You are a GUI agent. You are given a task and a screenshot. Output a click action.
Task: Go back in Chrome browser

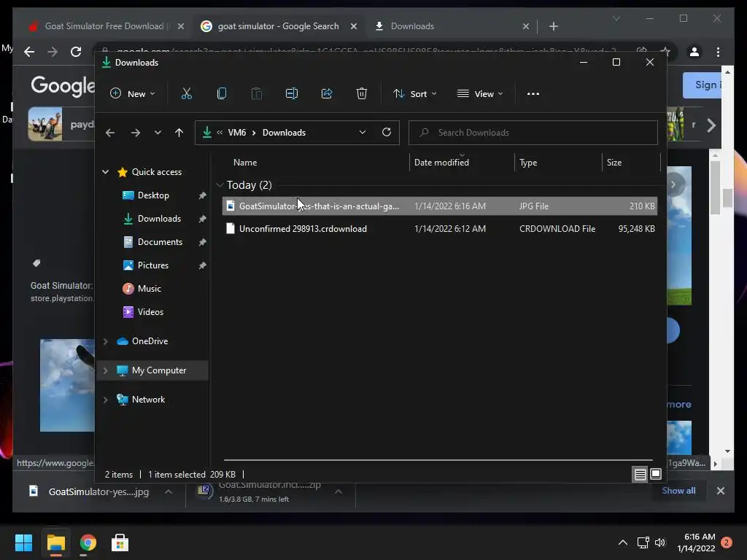(29, 52)
